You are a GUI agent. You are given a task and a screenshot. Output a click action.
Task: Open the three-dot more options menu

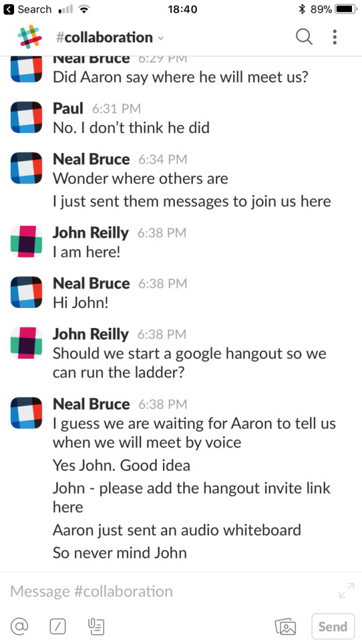[335, 37]
